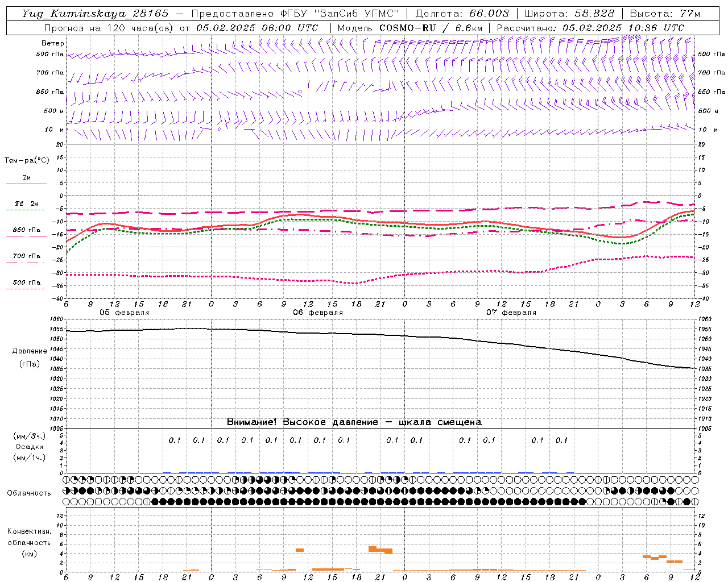Click the red line sample under 850 гПа legend

pyautogui.click(x=26, y=236)
